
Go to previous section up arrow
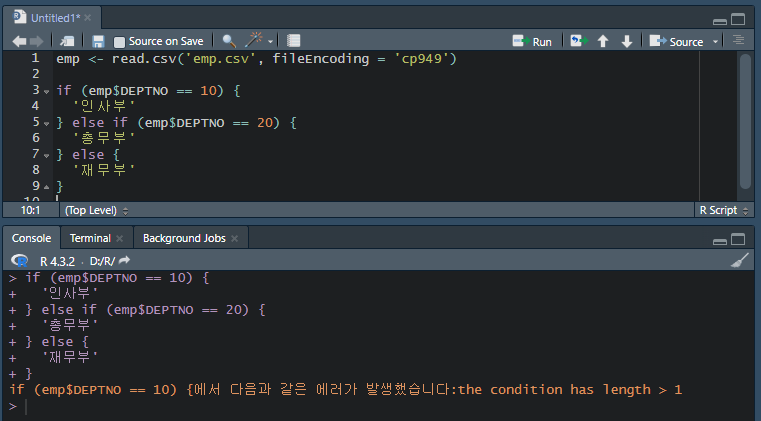click(603, 41)
